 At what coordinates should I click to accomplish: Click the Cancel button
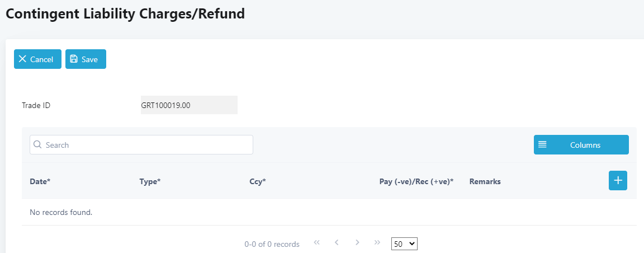click(38, 59)
